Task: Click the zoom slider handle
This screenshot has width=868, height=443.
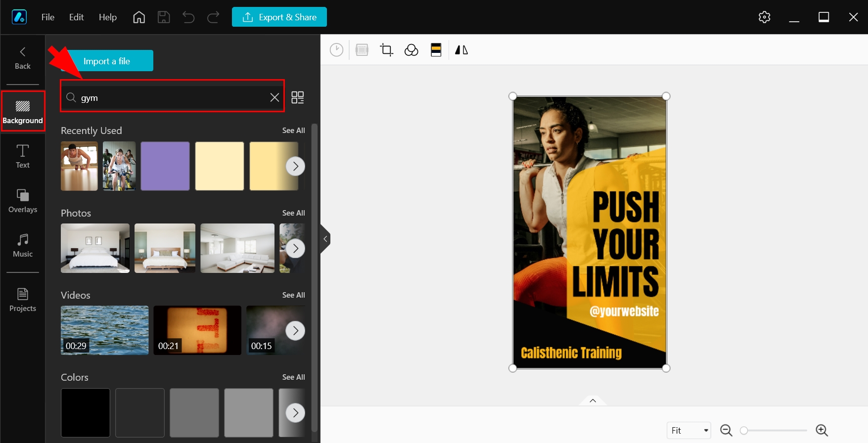Action: pos(744,431)
